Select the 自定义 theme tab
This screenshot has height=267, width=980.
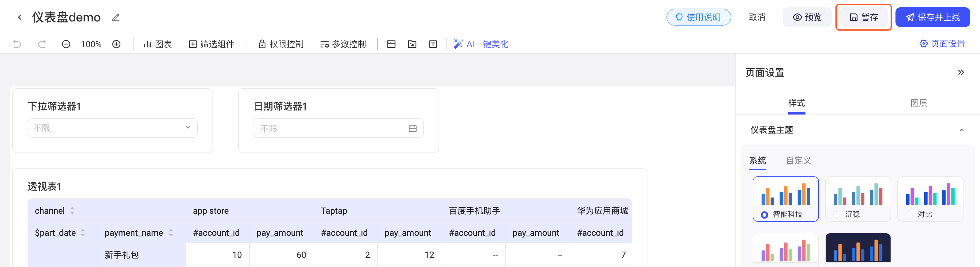tap(799, 160)
